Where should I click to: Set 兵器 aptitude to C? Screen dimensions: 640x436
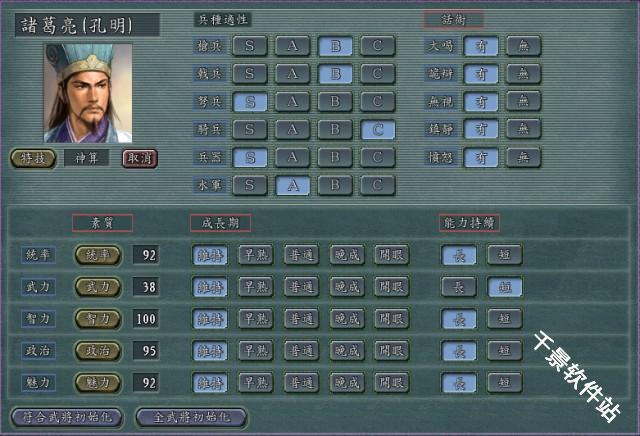point(378,158)
